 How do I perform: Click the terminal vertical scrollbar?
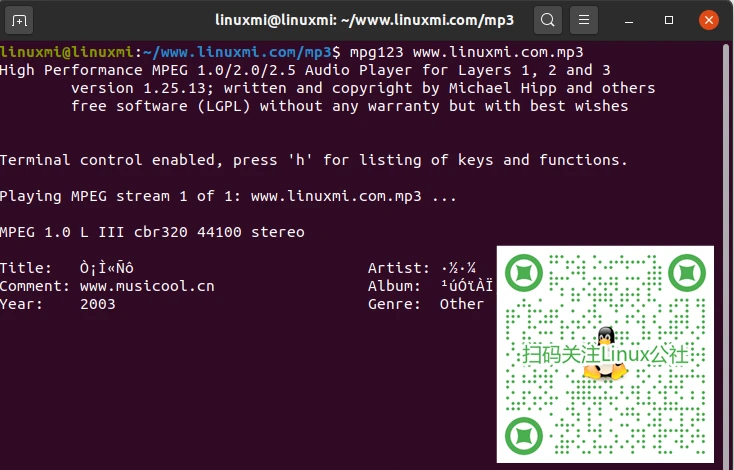tap(726, 255)
